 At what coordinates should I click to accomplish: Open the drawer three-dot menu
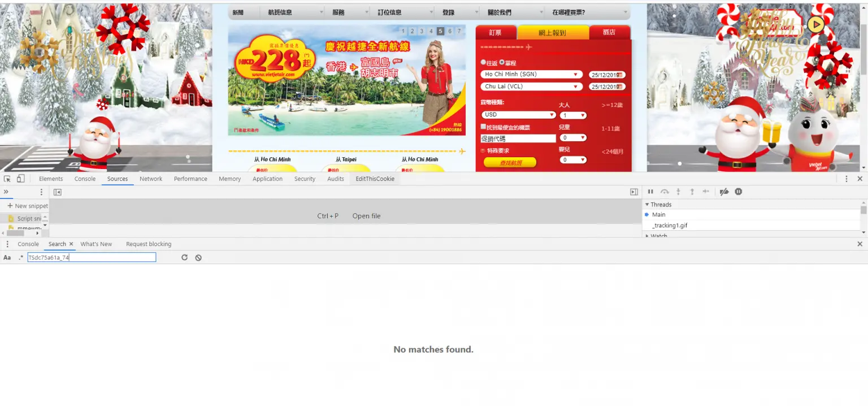point(7,244)
